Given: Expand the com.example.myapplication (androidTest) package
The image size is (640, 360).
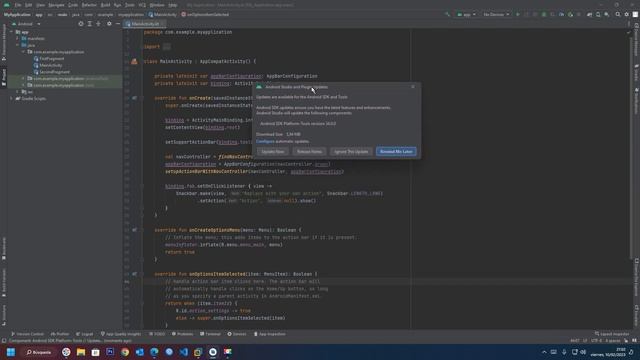Looking at the screenshot, I should 23,78.
